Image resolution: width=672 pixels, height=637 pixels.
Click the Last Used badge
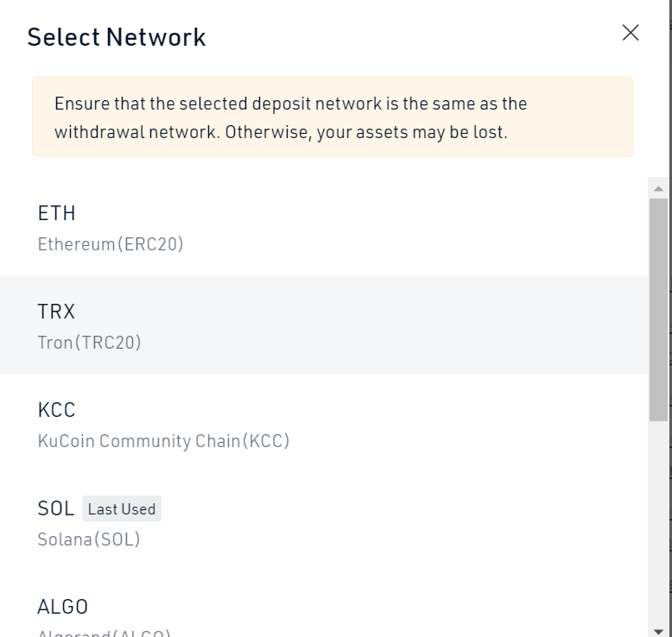point(122,509)
